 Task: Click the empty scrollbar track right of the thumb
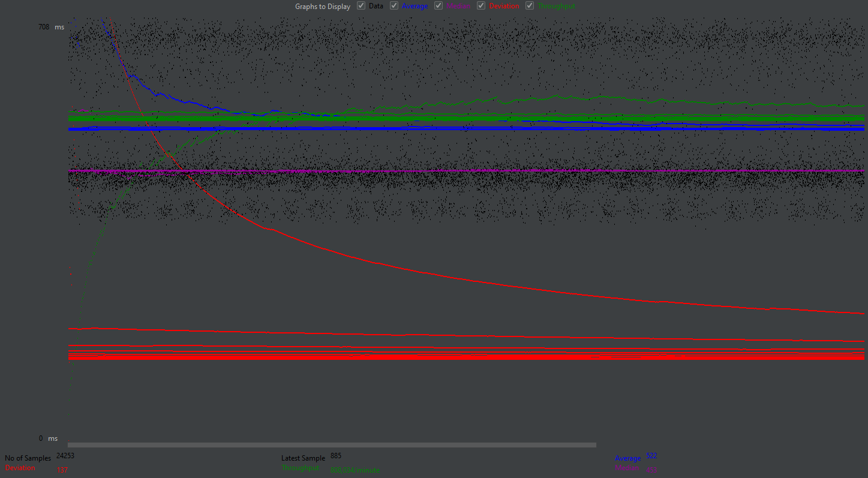point(720,445)
